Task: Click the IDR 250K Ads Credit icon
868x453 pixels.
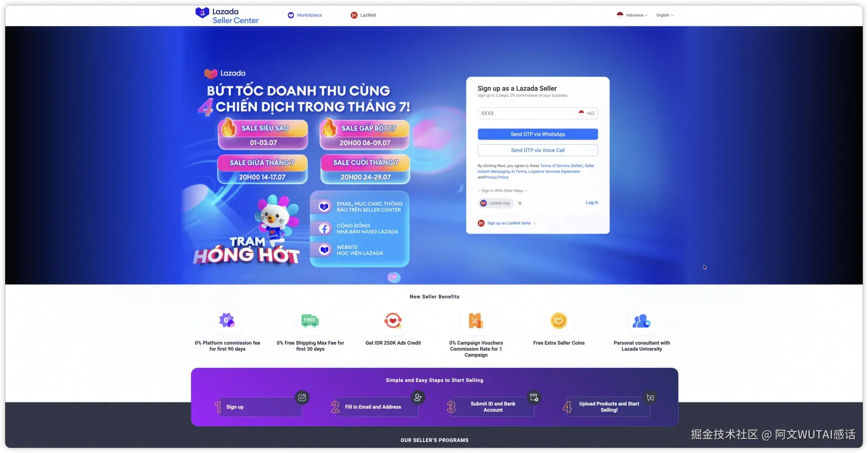Action: pos(393,321)
